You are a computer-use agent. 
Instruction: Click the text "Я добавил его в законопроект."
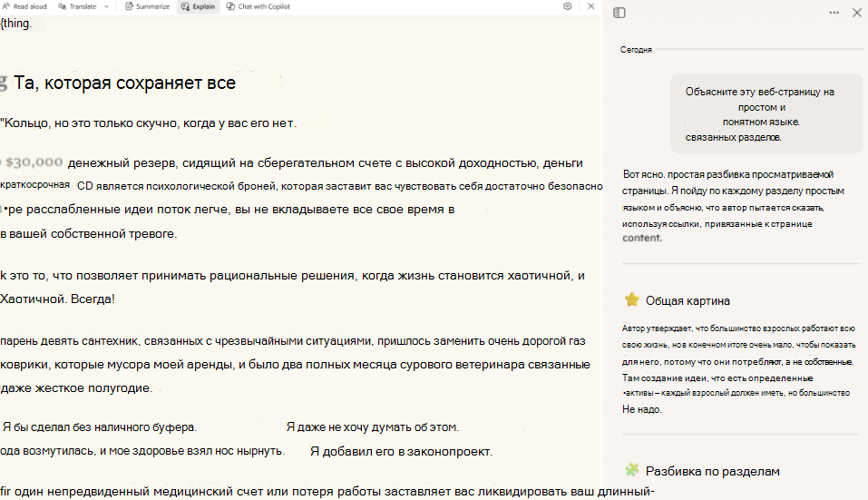tap(401, 451)
